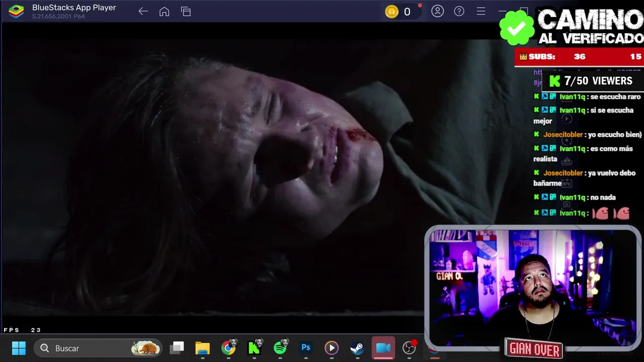This screenshot has height=362, width=644.
Task: Open the media player taskbar icon
Action: 332,348
